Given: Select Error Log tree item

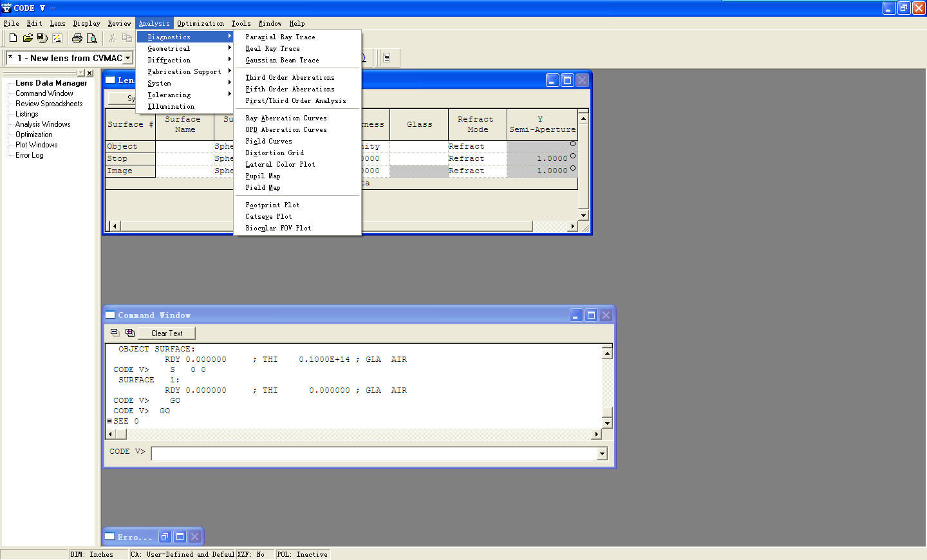Looking at the screenshot, I should tap(30, 155).
